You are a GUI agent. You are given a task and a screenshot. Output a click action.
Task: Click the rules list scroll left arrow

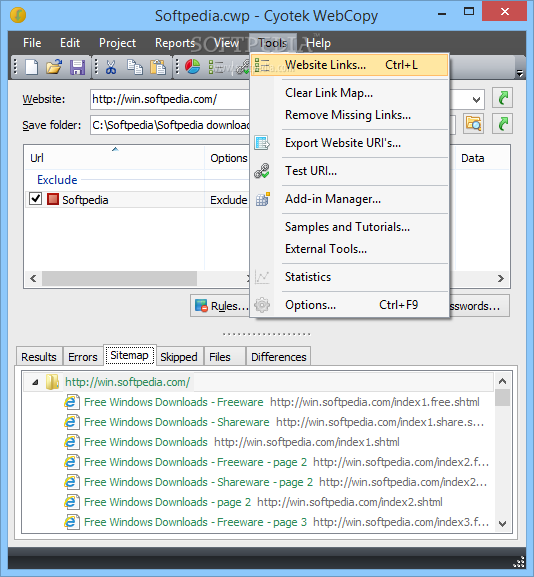tap(33, 278)
